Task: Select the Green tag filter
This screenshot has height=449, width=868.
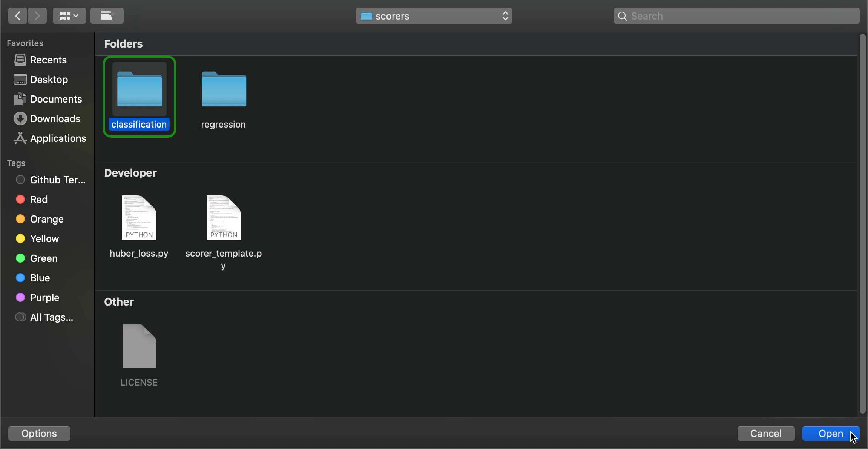Action: pyautogui.click(x=44, y=258)
